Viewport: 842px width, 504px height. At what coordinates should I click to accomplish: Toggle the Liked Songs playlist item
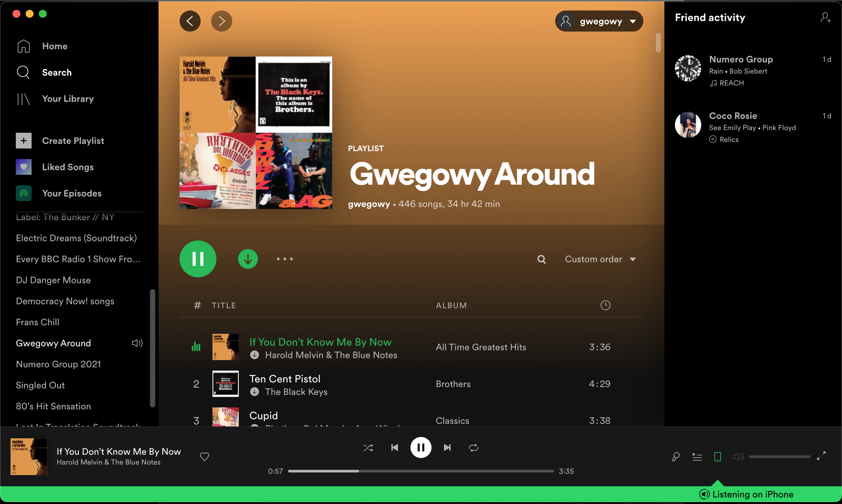pyautogui.click(x=68, y=167)
